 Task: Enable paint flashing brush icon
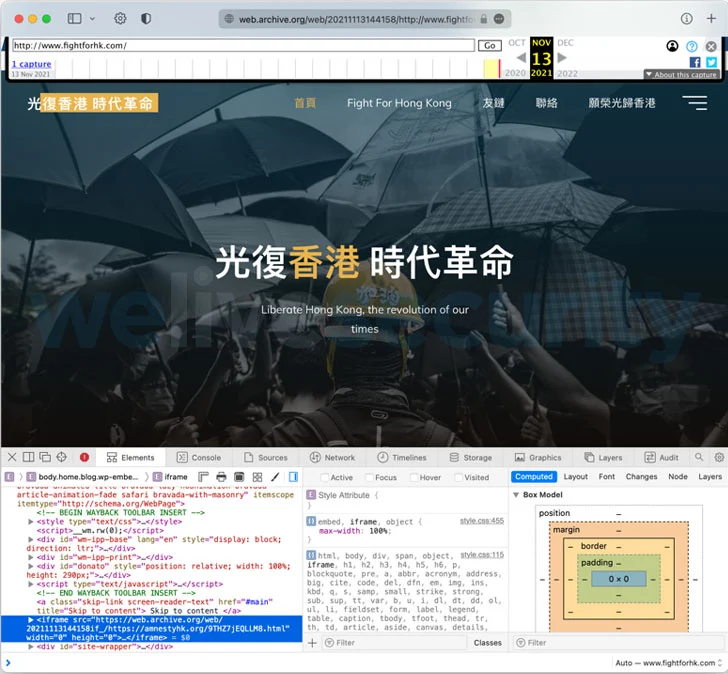275,477
